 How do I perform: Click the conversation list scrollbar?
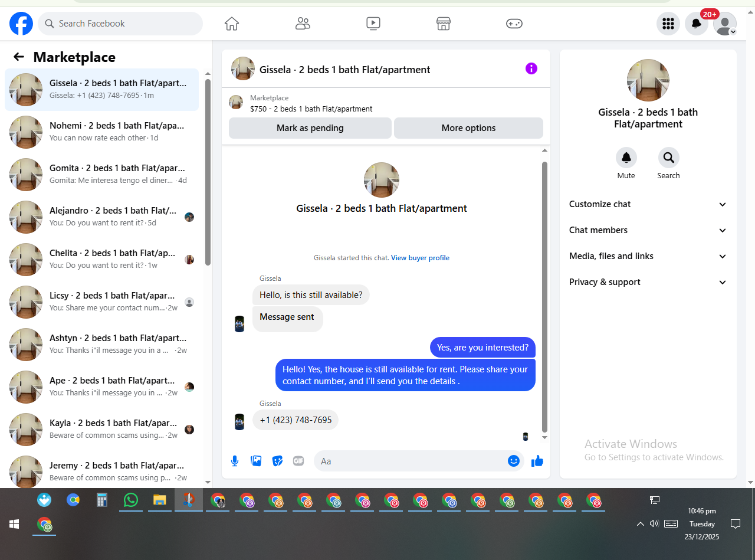[x=208, y=172]
